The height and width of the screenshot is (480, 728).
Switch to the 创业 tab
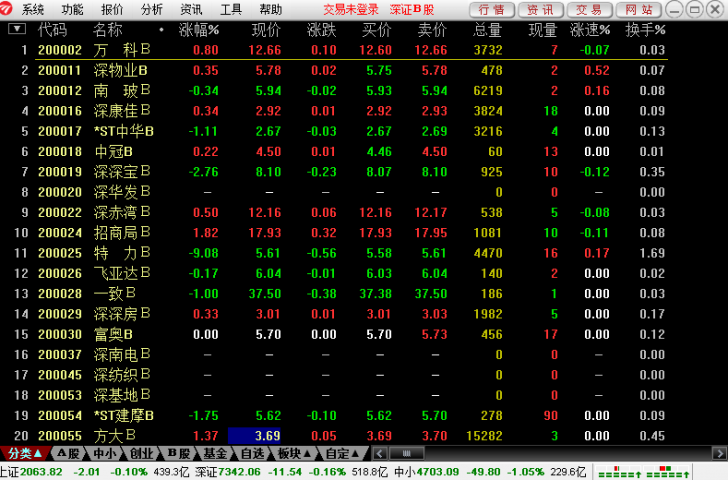(141, 454)
